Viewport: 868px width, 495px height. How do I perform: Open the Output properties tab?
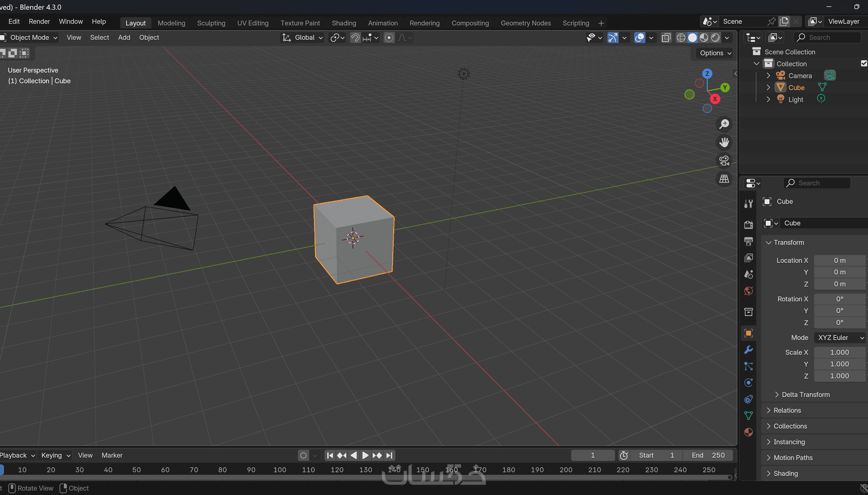tap(749, 241)
